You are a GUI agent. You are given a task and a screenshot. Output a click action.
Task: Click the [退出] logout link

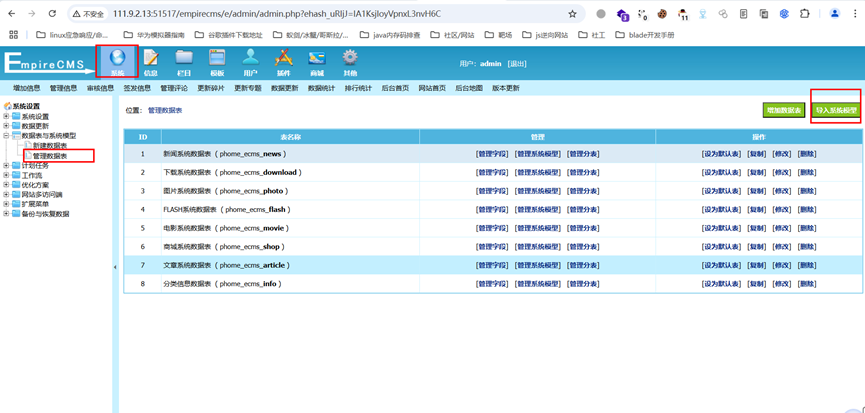(x=517, y=64)
